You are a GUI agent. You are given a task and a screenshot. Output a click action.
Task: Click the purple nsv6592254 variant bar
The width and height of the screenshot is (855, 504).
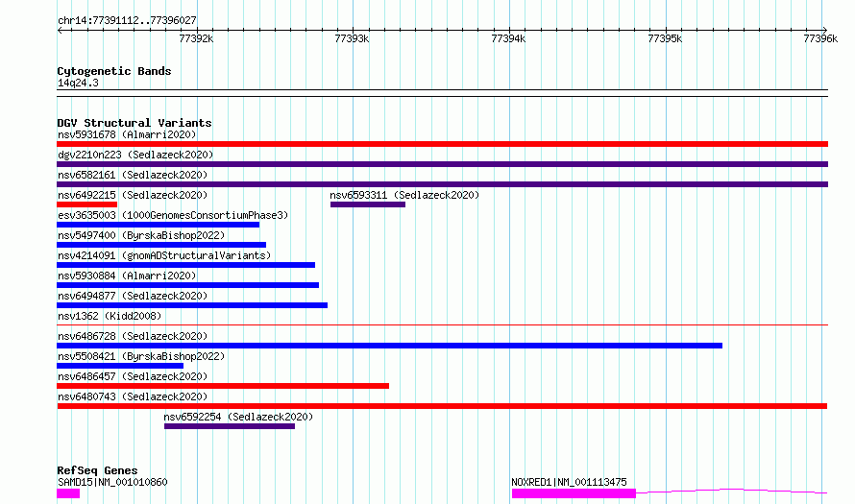coord(230,426)
